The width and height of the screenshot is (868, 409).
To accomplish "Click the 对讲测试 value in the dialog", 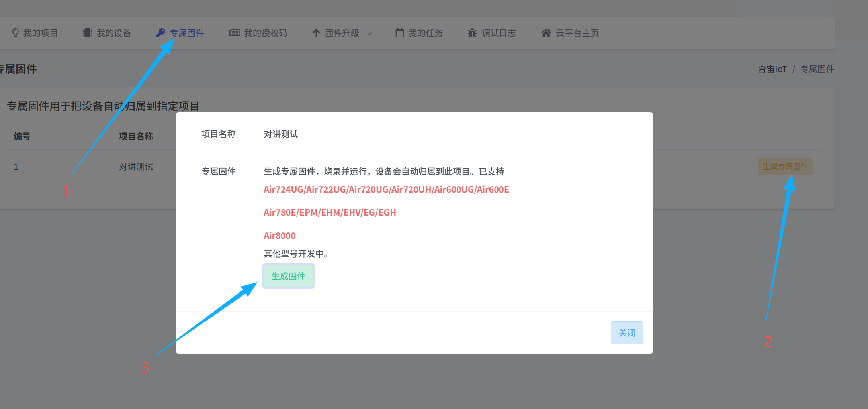I will click(281, 134).
